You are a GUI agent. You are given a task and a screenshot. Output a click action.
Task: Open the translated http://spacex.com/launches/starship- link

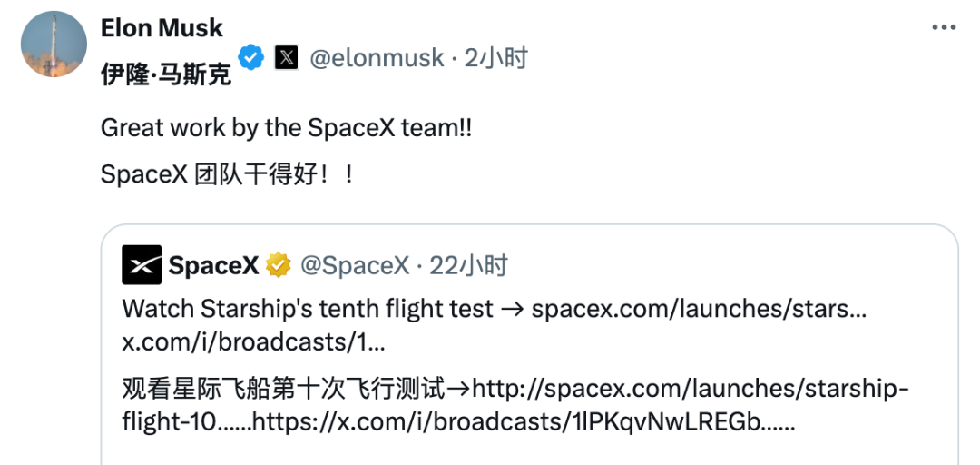pyautogui.click(x=691, y=390)
